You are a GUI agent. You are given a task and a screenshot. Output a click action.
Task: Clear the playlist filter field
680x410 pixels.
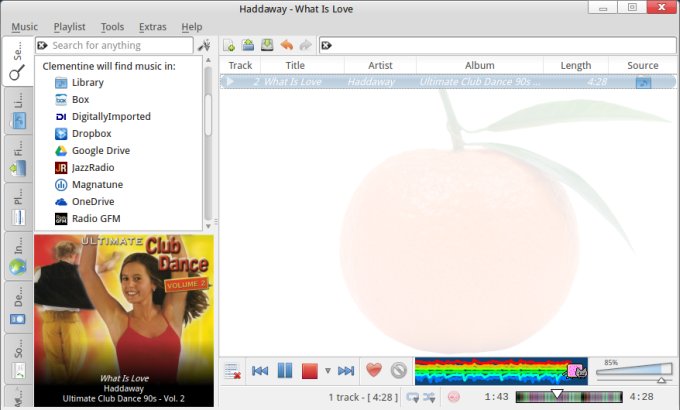(327, 45)
